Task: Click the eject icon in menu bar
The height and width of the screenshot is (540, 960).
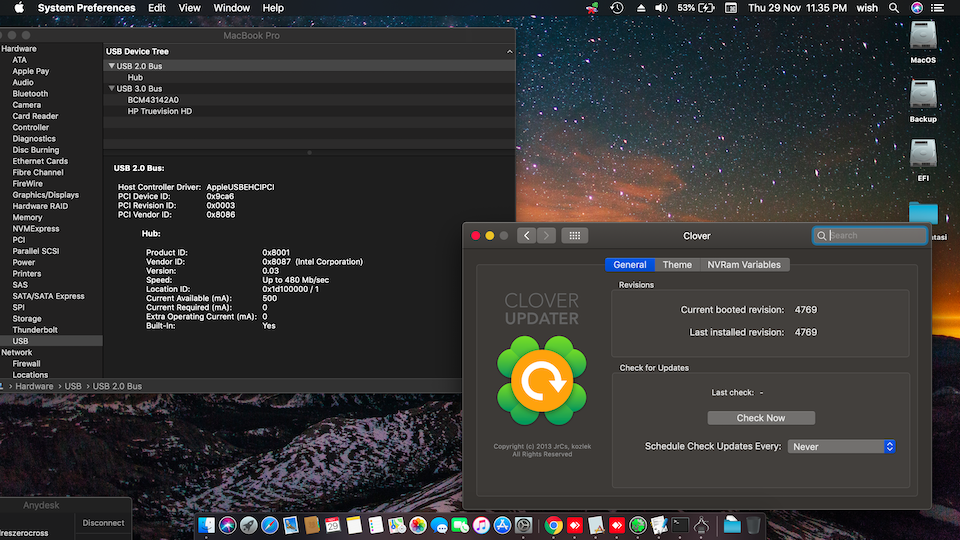Action: [x=640, y=8]
